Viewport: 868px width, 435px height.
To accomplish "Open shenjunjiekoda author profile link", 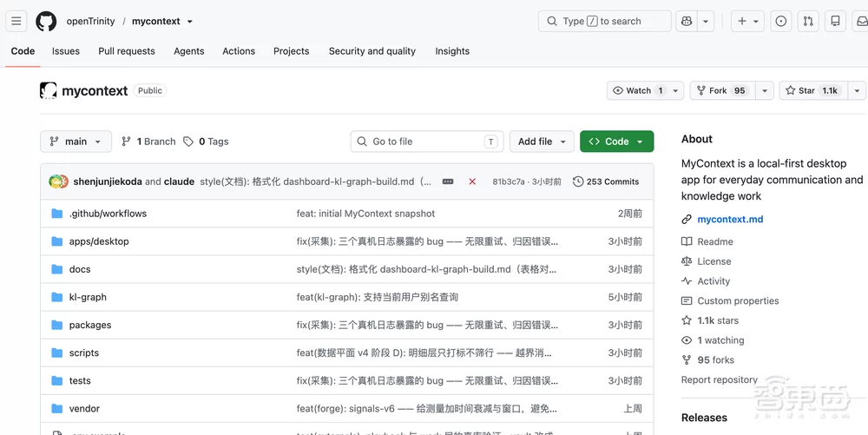I will pos(108,181).
